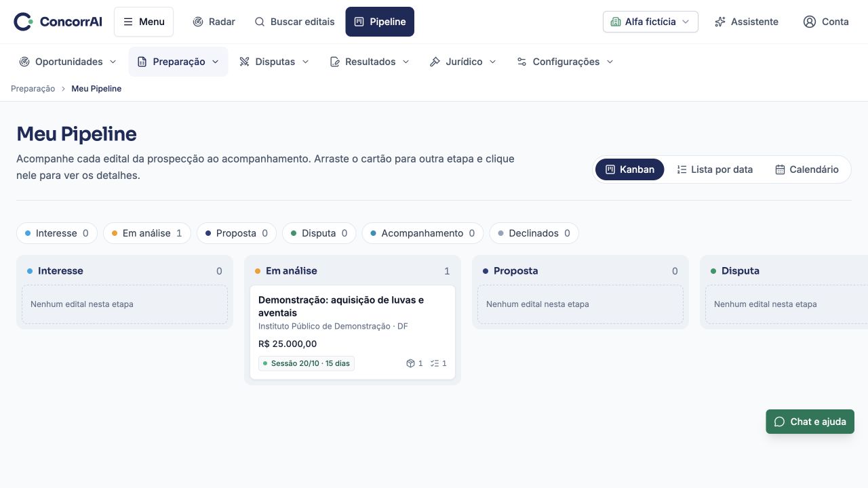Click the R$ 25.000,00 value

point(288,344)
